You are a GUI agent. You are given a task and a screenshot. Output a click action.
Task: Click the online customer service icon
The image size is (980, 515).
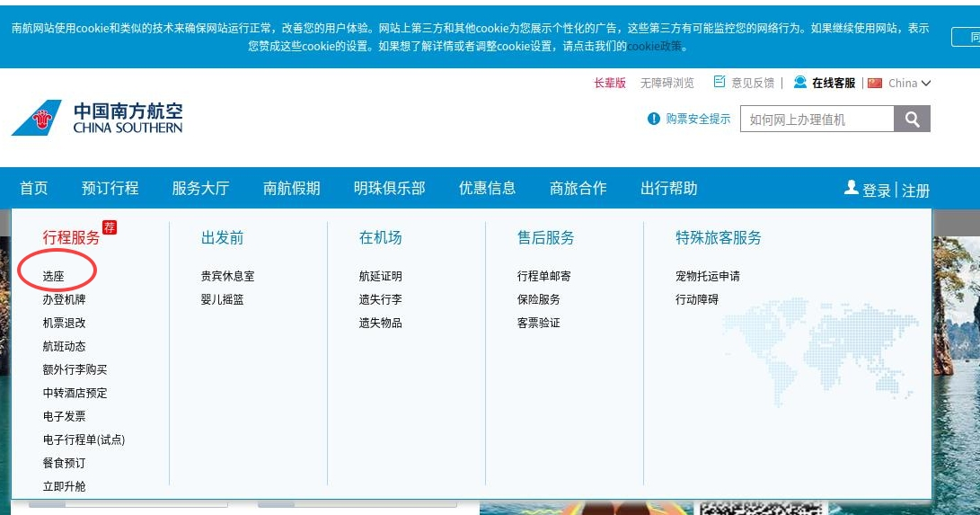(x=799, y=83)
